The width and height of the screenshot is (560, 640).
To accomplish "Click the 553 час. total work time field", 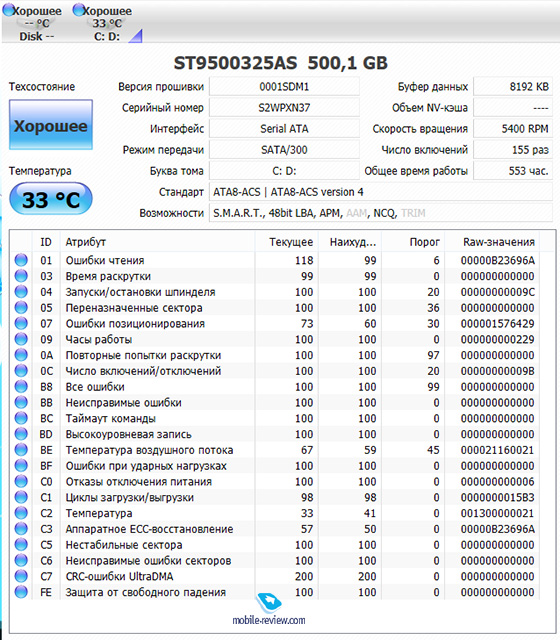I will (x=513, y=171).
